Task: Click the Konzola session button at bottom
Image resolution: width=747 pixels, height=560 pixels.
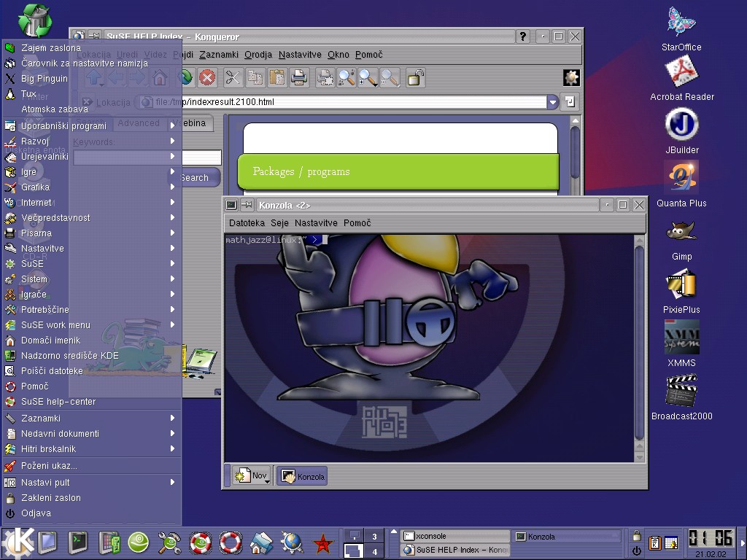Action: click(302, 476)
